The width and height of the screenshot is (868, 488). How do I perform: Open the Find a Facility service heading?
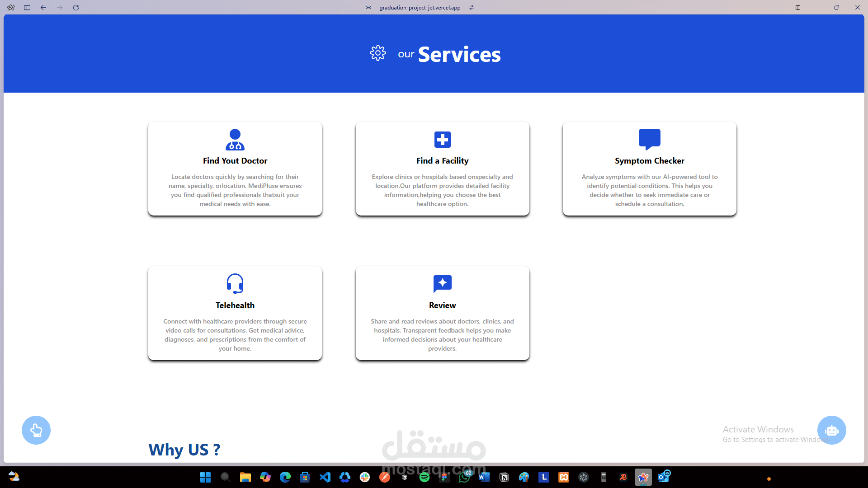click(443, 161)
